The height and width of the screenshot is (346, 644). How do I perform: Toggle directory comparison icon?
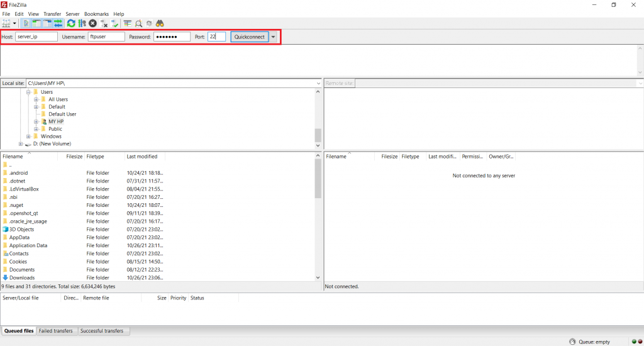(138, 23)
